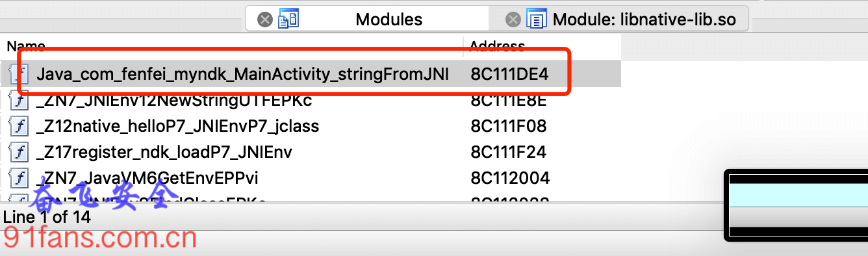868x256 pixels.
Task: Click the Modules tab icon
Action: [x=288, y=19]
